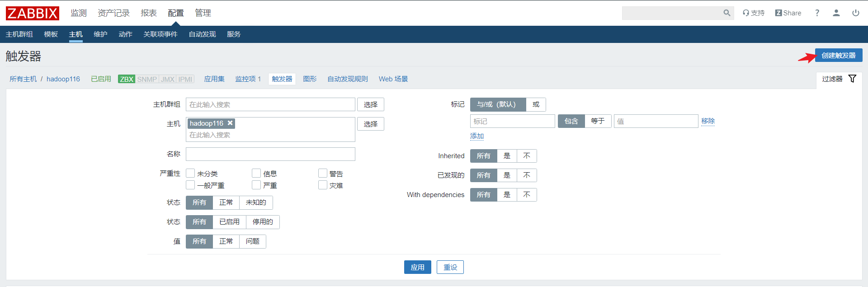Click the ZABBIX logo
This screenshot has height=287, width=868.
click(33, 13)
